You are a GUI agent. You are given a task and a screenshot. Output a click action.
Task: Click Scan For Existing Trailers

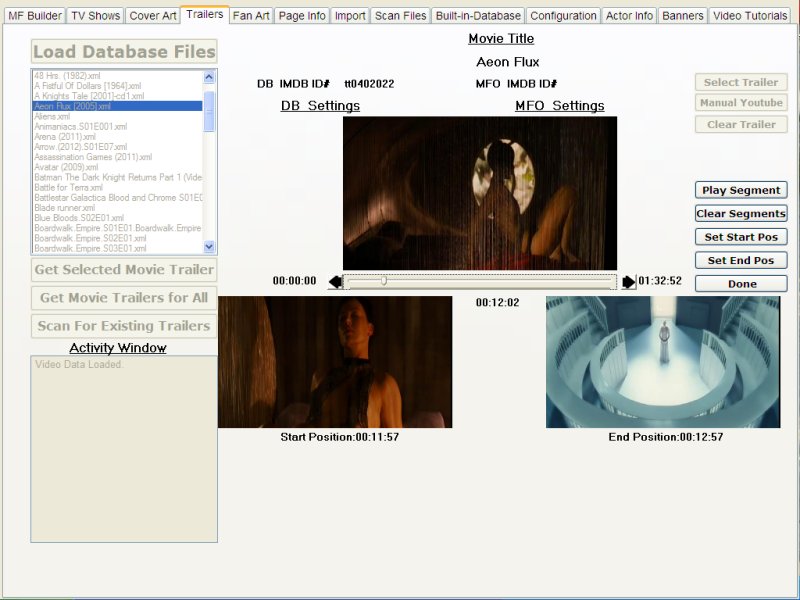pyautogui.click(x=123, y=326)
